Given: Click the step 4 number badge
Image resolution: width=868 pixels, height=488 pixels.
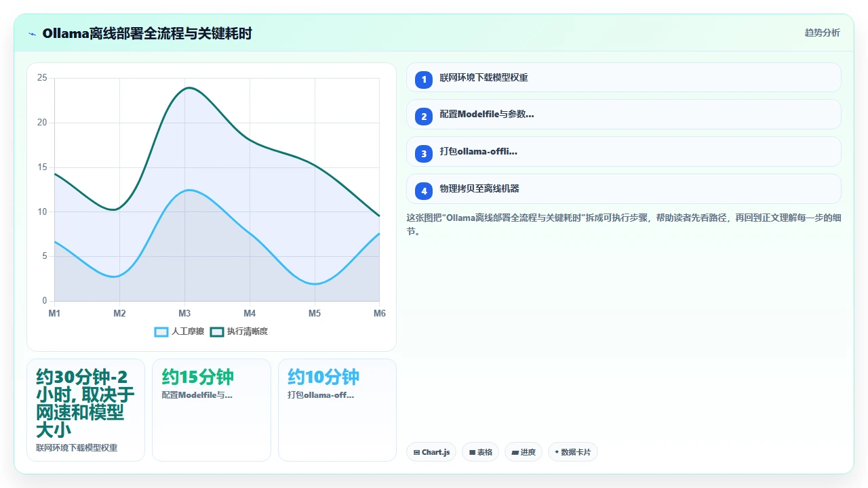Looking at the screenshot, I should click(x=424, y=191).
